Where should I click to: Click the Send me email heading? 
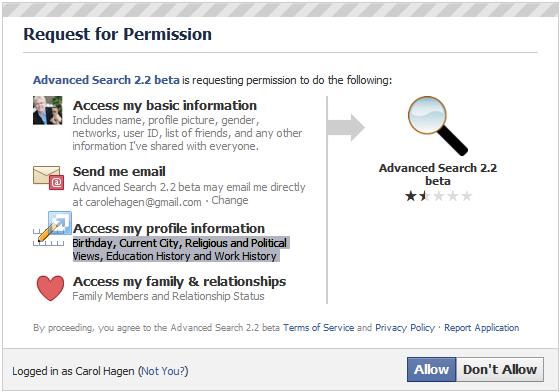pyautogui.click(x=119, y=172)
